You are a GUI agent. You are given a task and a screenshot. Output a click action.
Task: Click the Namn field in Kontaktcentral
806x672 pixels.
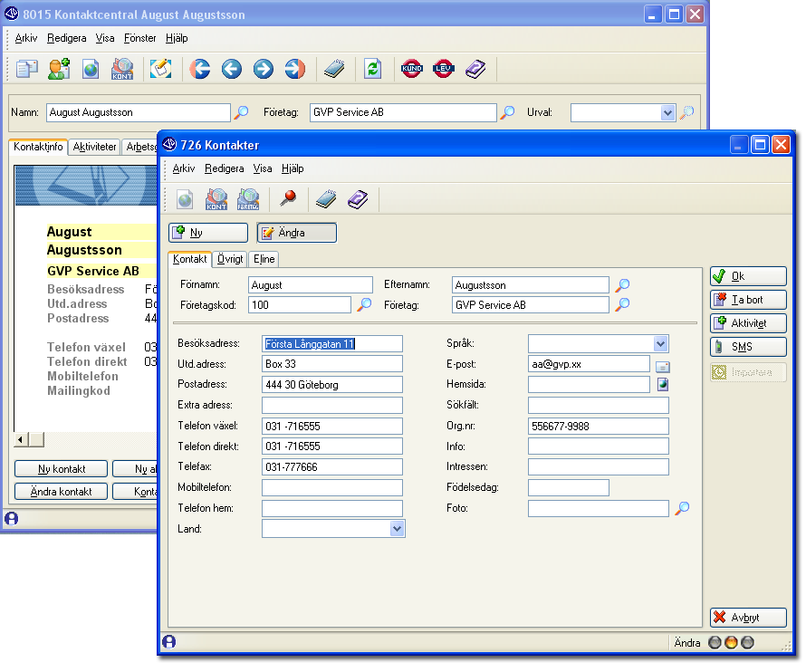click(x=139, y=112)
